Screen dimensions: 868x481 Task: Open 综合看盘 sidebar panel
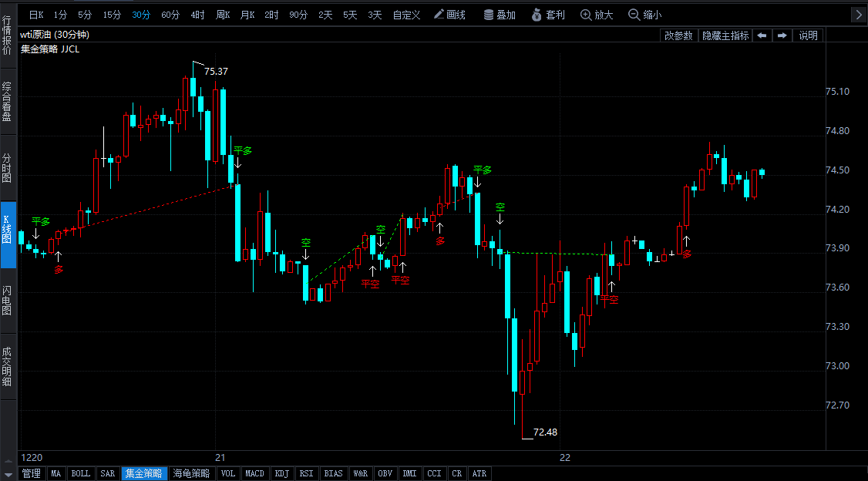click(7, 101)
